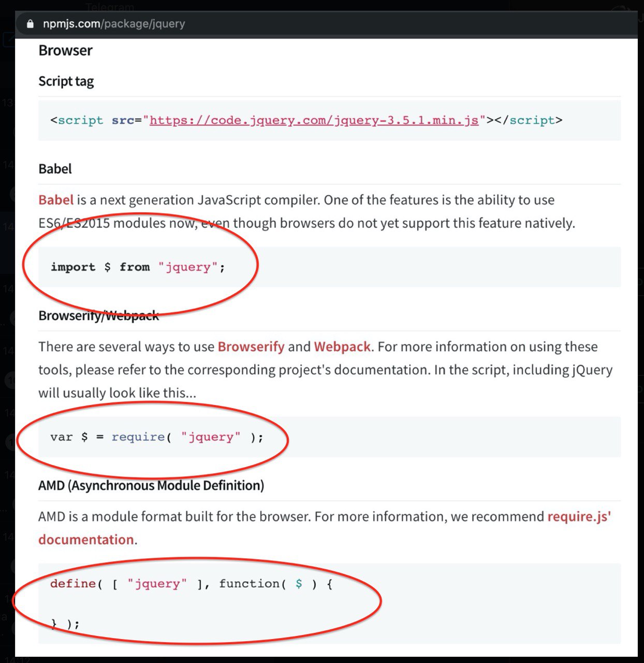The width and height of the screenshot is (644, 663).
Task: Click the text 'ES6/ES2015 modules now'
Action: click(x=117, y=223)
